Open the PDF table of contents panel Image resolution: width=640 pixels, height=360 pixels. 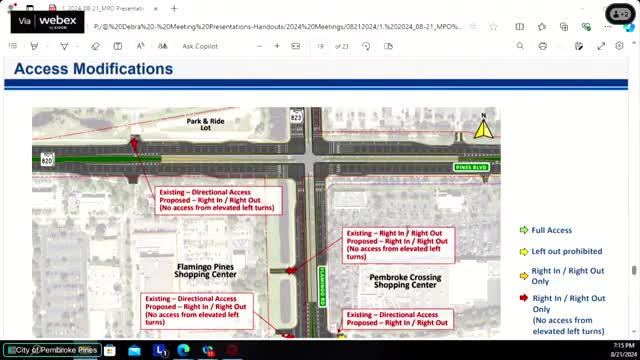tap(13, 46)
